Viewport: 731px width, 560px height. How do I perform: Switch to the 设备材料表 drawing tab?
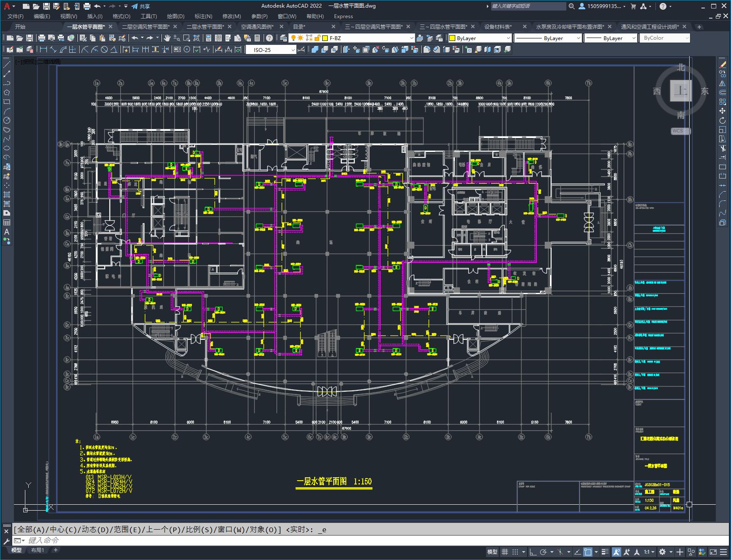click(498, 27)
